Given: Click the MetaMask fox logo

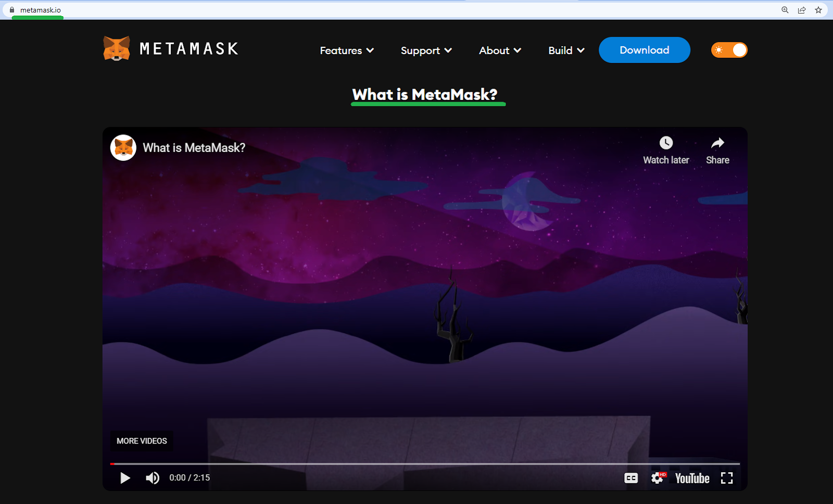Looking at the screenshot, I should pyautogui.click(x=117, y=48).
